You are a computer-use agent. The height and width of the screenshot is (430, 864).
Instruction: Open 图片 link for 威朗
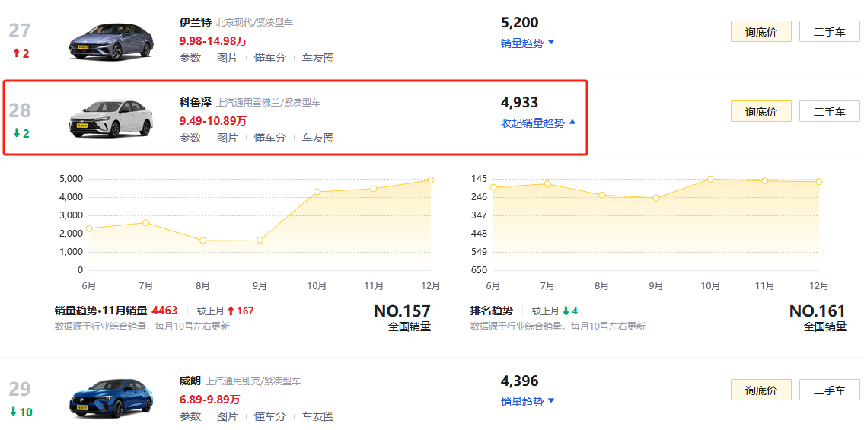(226, 416)
